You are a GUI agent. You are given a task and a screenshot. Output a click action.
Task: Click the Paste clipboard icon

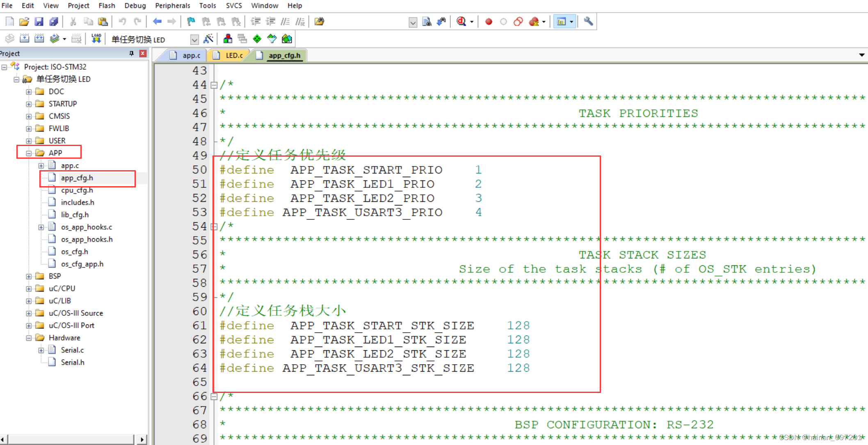[x=103, y=21]
